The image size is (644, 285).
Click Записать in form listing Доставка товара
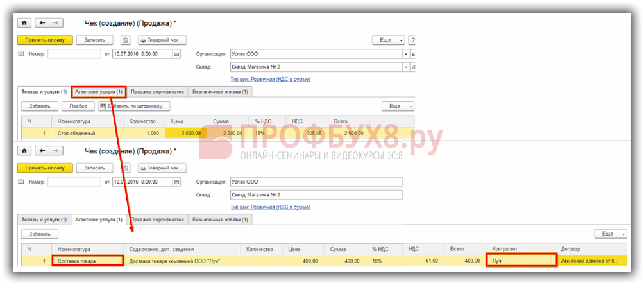click(x=95, y=168)
